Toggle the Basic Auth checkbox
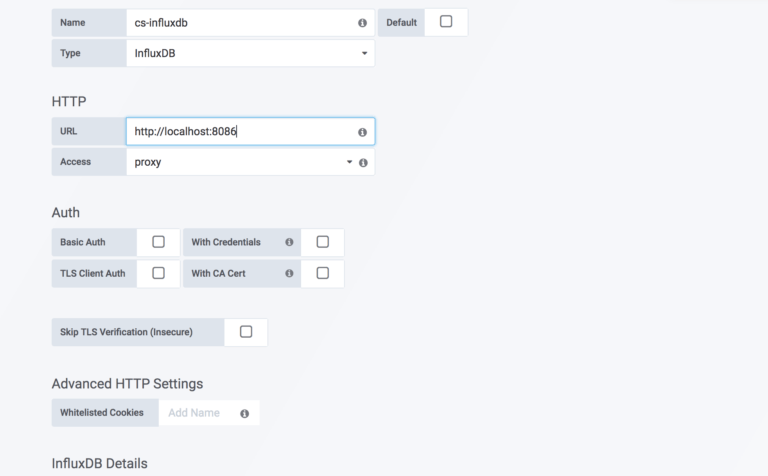The height and width of the screenshot is (476, 768). 158,242
